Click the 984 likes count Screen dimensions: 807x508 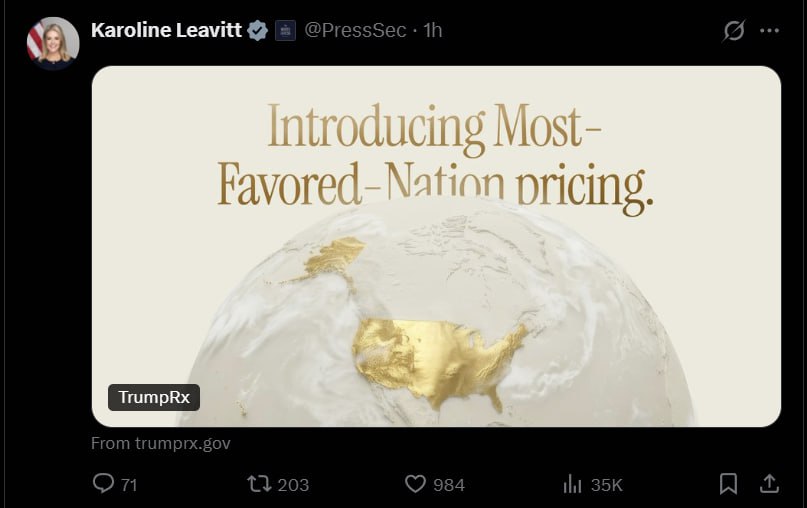[x=449, y=485]
